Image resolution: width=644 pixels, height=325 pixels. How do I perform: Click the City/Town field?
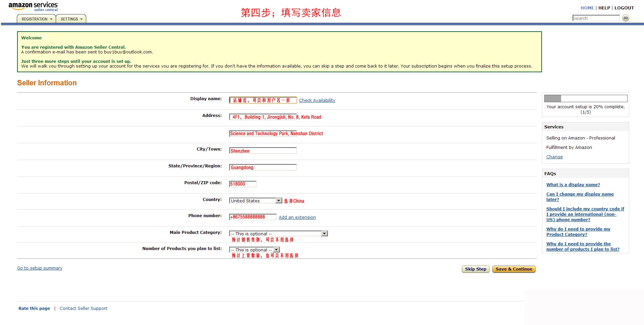pos(263,151)
